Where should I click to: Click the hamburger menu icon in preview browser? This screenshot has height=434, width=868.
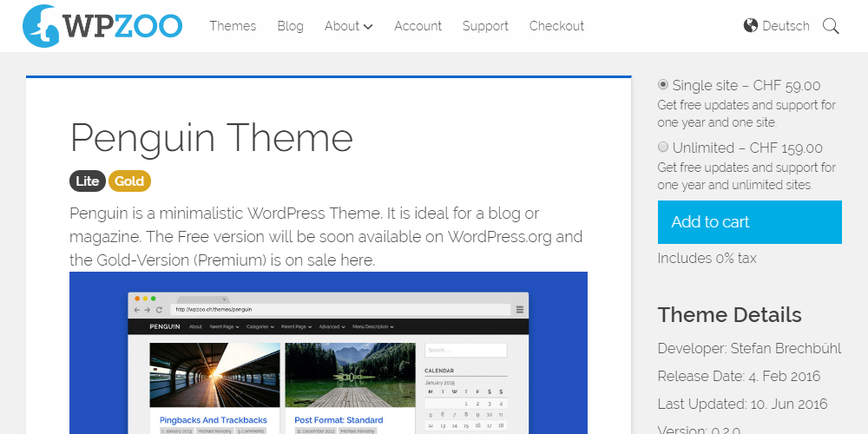point(520,310)
